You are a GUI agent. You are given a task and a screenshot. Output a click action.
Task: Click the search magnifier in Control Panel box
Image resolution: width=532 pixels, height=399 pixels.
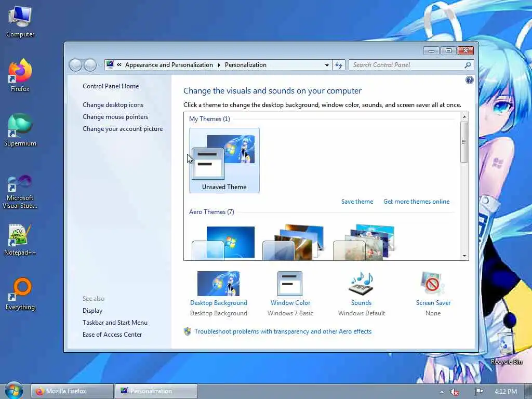click(x=468, y=65)
